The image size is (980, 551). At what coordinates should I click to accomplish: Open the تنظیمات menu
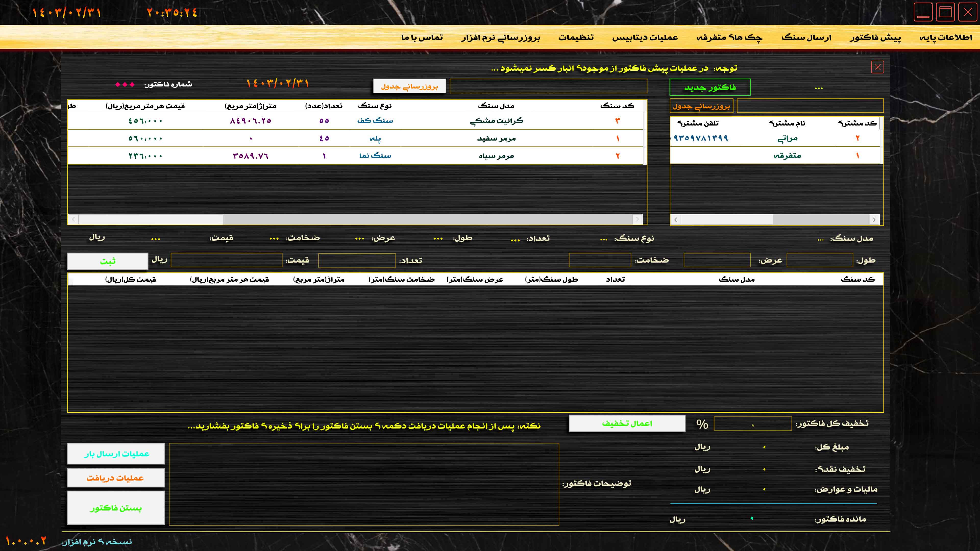coord(576,37)
